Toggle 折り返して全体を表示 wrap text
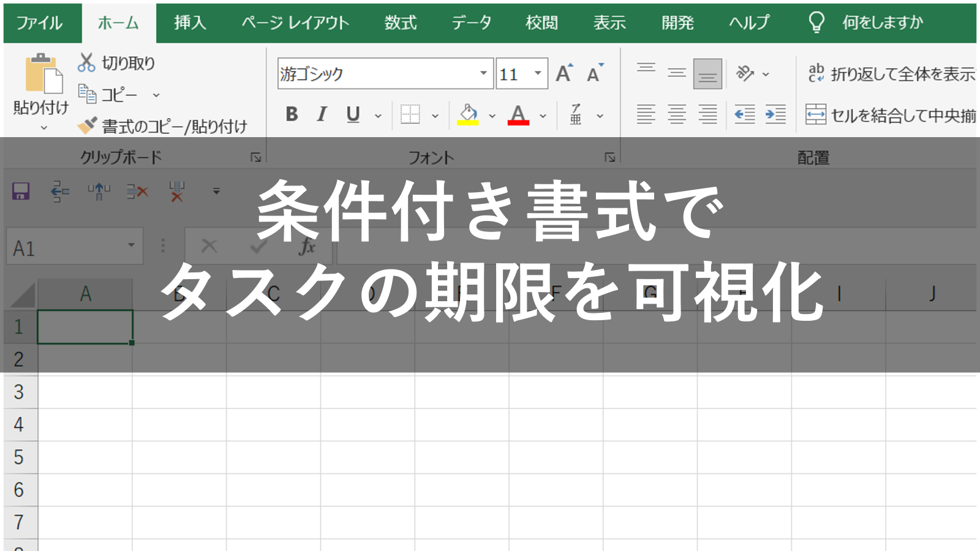Viewport: 980px width, 551px height. tap(891, 73)
